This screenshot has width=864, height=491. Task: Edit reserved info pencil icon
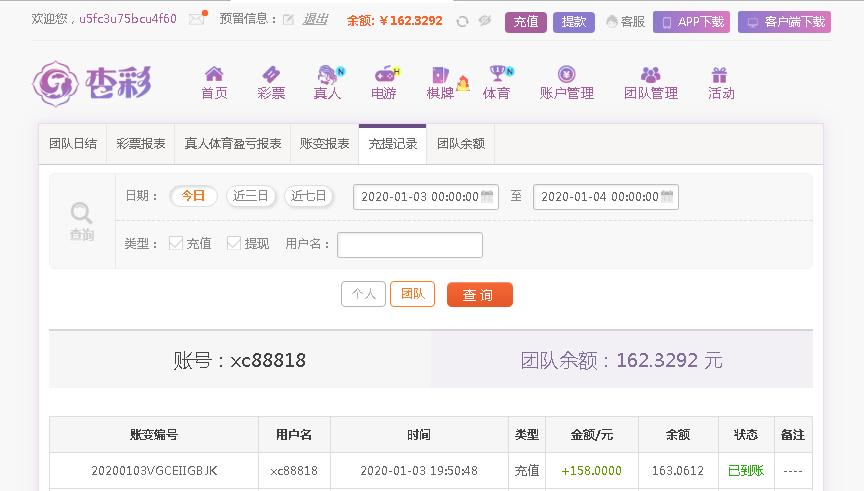click(288, 20)
